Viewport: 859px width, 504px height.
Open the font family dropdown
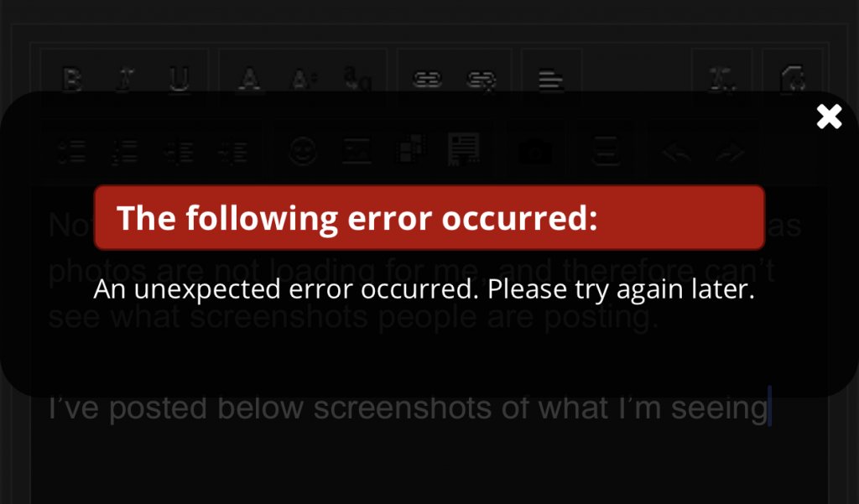pos(357,80)
